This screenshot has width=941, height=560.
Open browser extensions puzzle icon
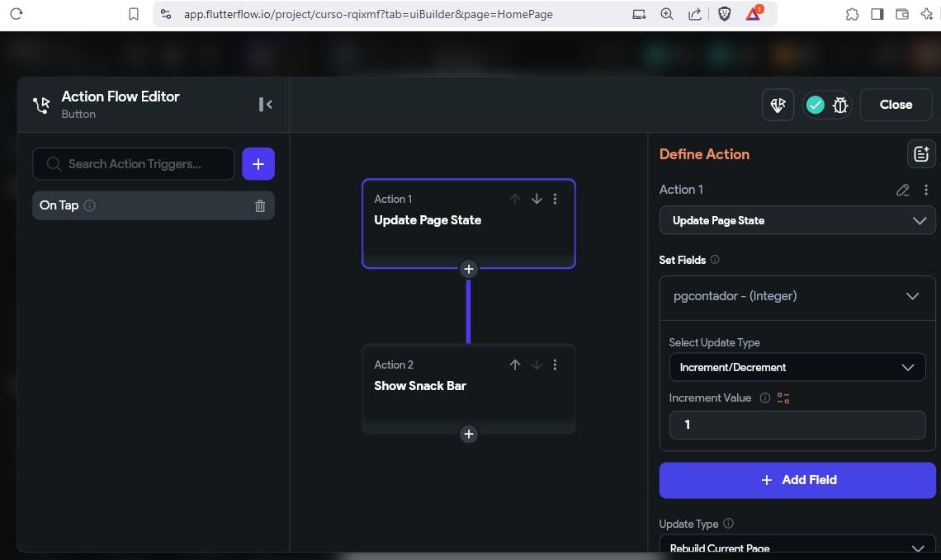click(852, 14)
